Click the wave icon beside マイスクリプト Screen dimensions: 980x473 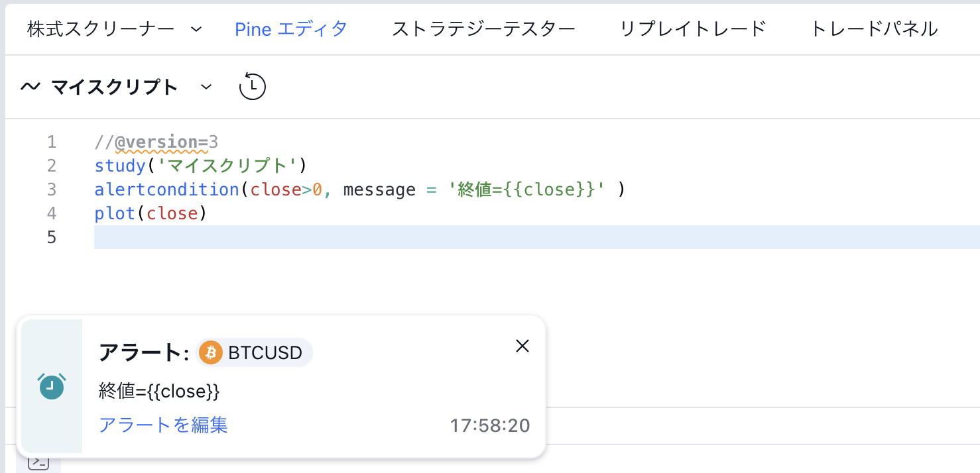[31, 87]
